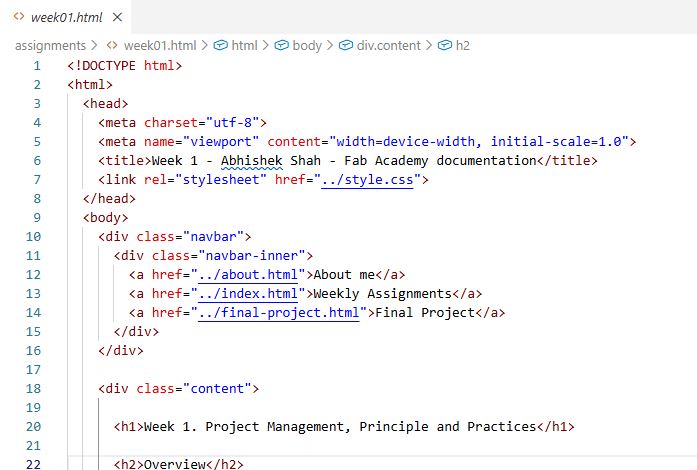The image size is (697, 470).
Task: Click the opening body tag
Action: [105, 218]
